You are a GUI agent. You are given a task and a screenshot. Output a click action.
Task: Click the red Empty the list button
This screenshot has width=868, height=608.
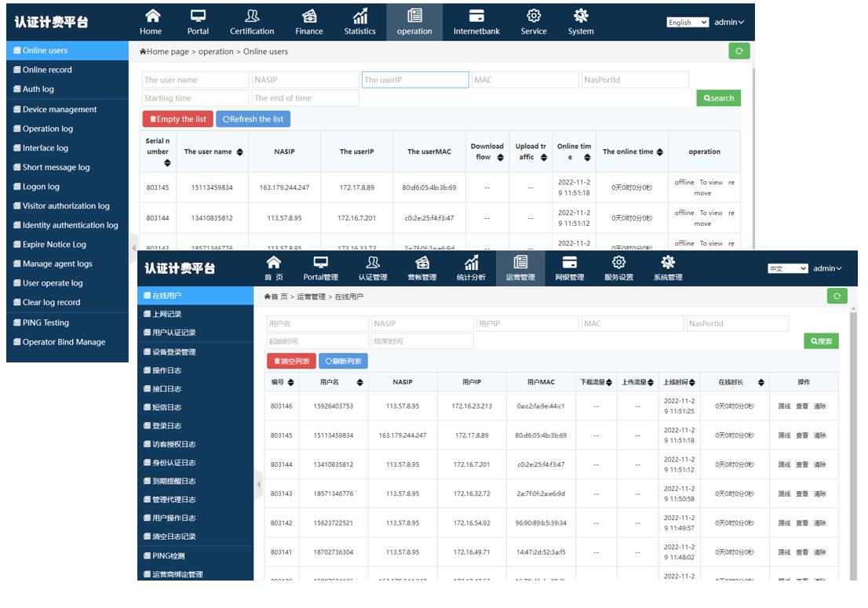(178, 119)
